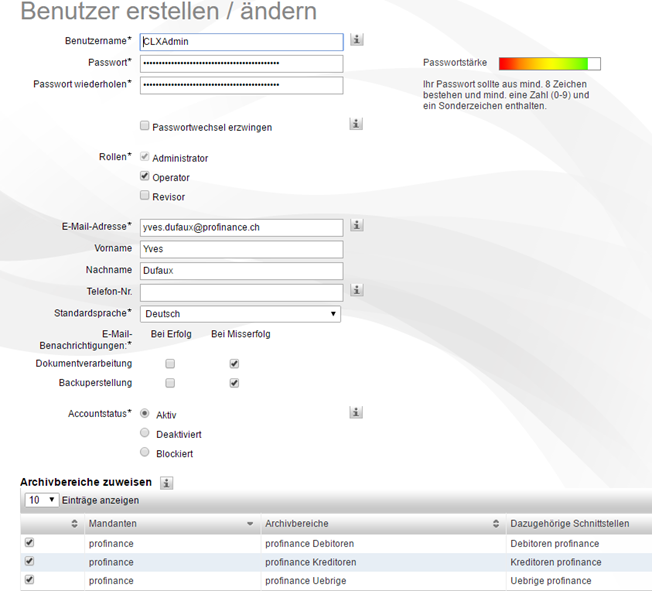
Task: Uncheck the profinance Kreditoren row checkbox
Action: (28, 562)
